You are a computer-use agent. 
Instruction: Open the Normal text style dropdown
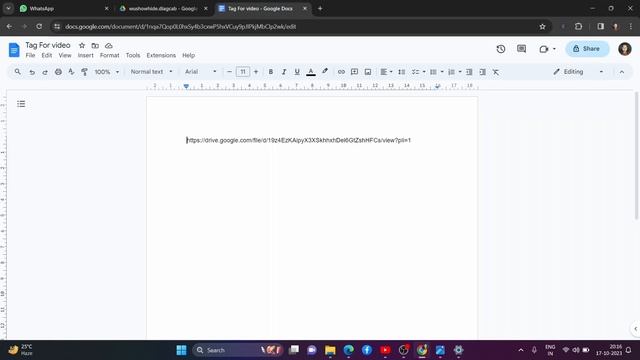coord(151,72)
